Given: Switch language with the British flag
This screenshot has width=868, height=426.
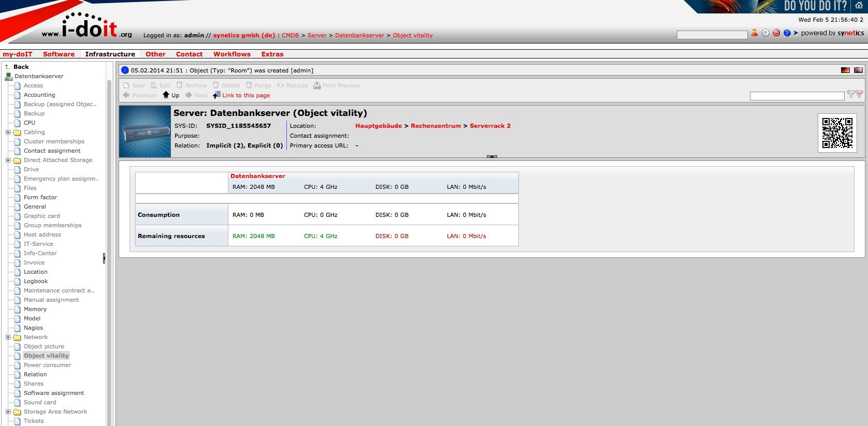Looking at the screenshot, I should [x=858, y=70].
